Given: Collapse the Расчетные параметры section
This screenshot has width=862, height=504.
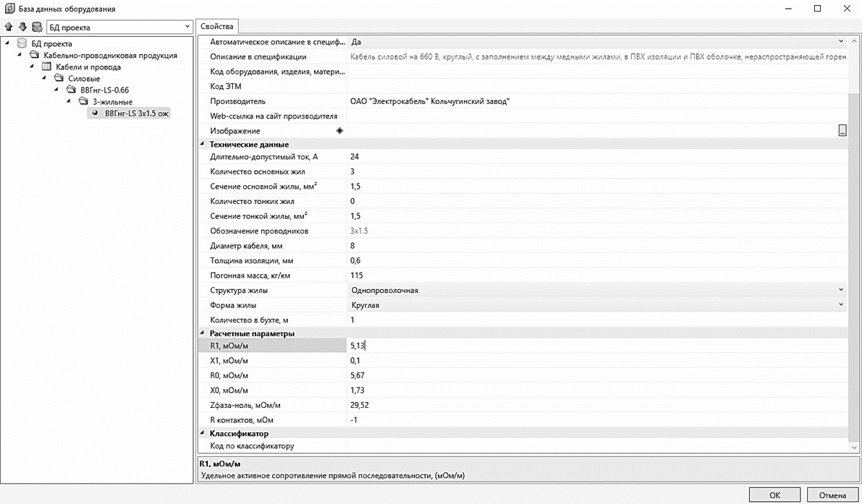Looking at the screenshot, I should click(x=203, y=333).
